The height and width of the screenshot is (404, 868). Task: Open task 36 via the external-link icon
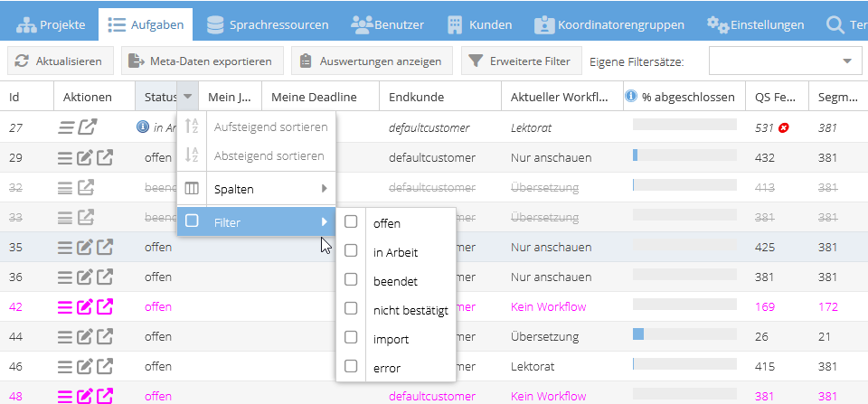pos(105,277)
